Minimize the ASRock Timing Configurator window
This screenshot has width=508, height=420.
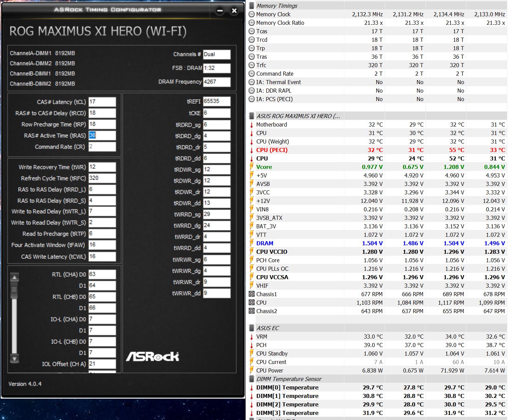(220, 11)
